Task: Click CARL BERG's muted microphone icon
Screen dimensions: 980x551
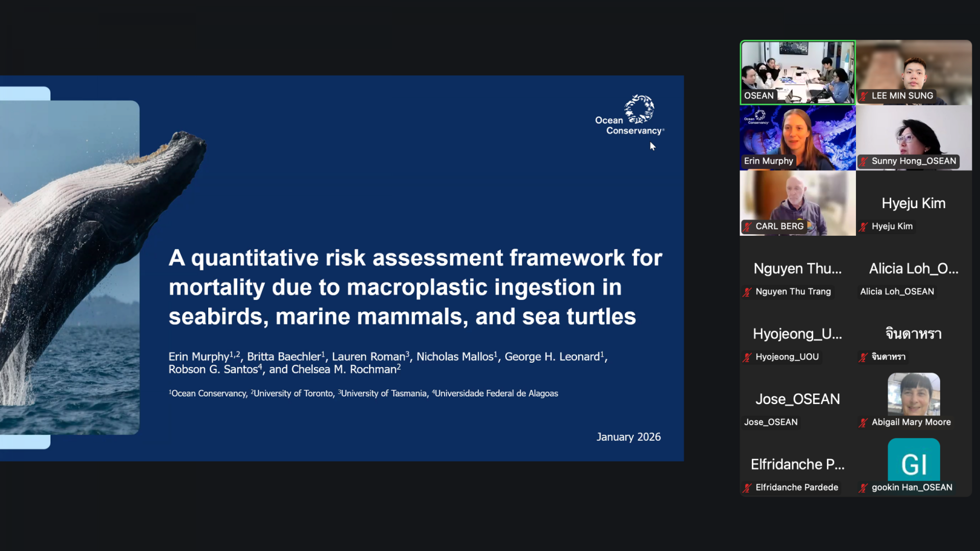Action: tap(747, 227)
